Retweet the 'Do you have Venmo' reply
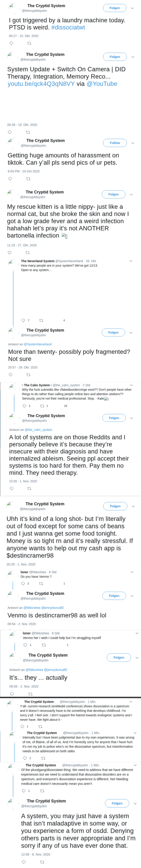Image resolution: width=141 pixels, height=868 pixels. click(x=41, y=583)
